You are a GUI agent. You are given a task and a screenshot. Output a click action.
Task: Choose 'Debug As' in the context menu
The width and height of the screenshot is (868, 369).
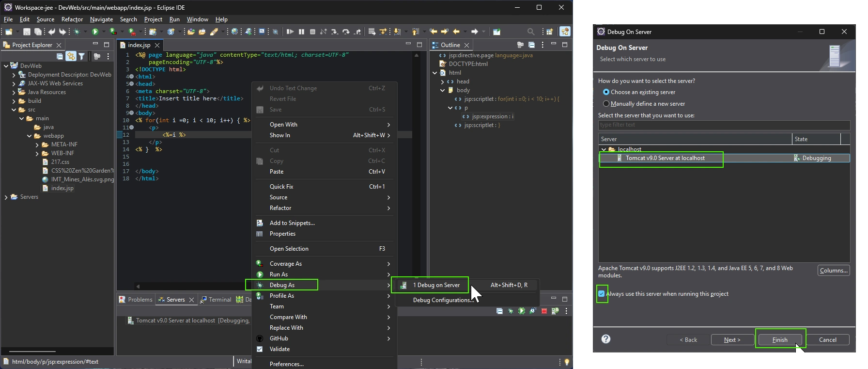coord(324,285)
